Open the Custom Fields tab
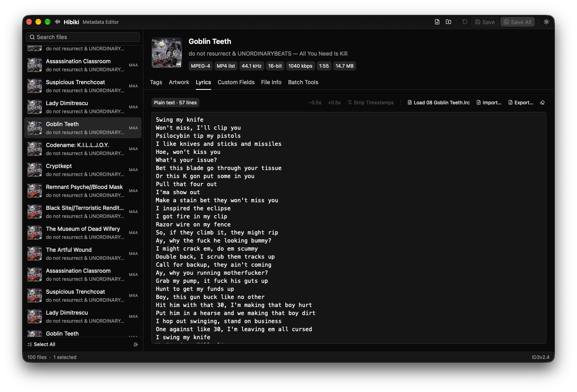577x392 pixels. pos(236,82)
